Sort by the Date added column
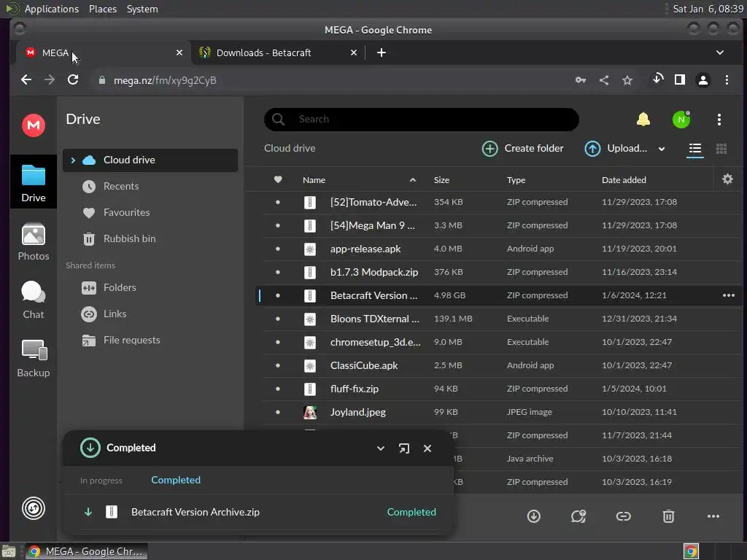Viewport: 747px width, 560px height. (x=624, y=180)
